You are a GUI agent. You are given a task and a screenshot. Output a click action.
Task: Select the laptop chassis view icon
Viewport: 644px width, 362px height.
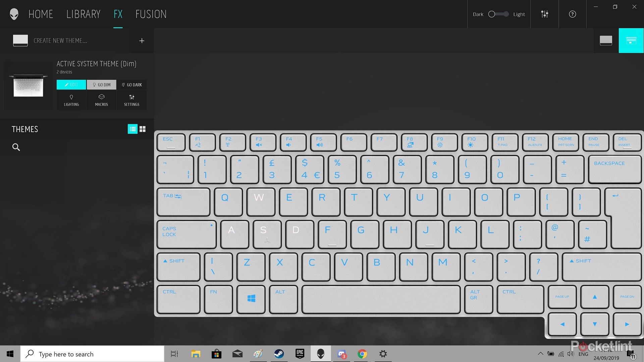tap(606, 41)
